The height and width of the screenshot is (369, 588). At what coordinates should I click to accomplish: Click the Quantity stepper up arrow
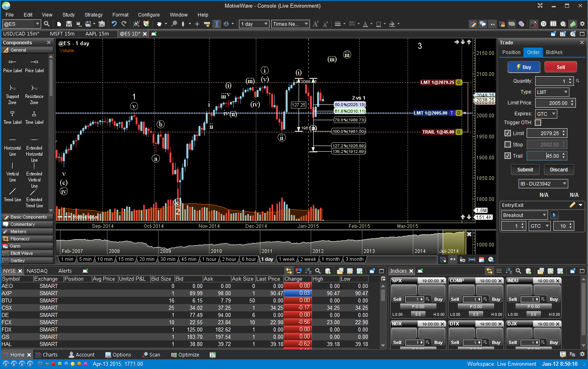click(570, 79)
